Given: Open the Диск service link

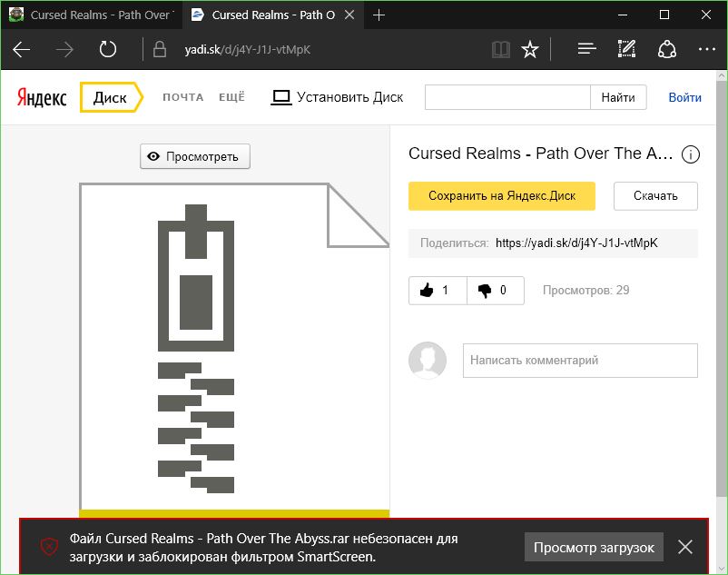Looking at the screenshot, I should click(112, 97).
